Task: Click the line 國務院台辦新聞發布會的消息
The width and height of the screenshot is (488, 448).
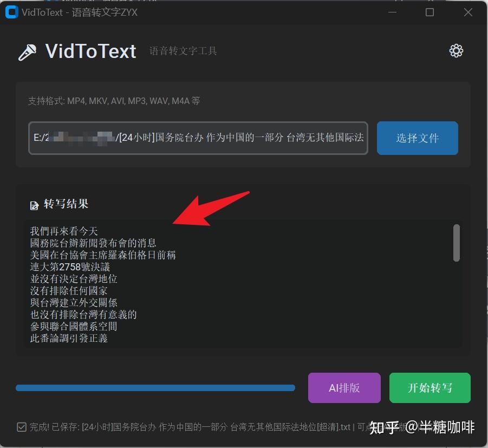Action: tap(93, 243)
